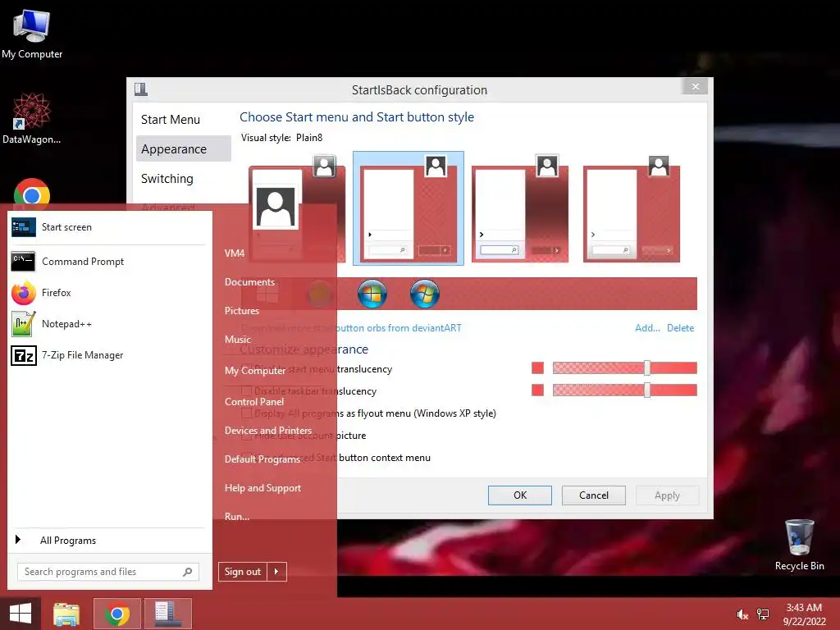The height and width of the screenshot is (630, 840).
Task: Open Recycle Bin on the desktop
Action: (x=799, y=545)
